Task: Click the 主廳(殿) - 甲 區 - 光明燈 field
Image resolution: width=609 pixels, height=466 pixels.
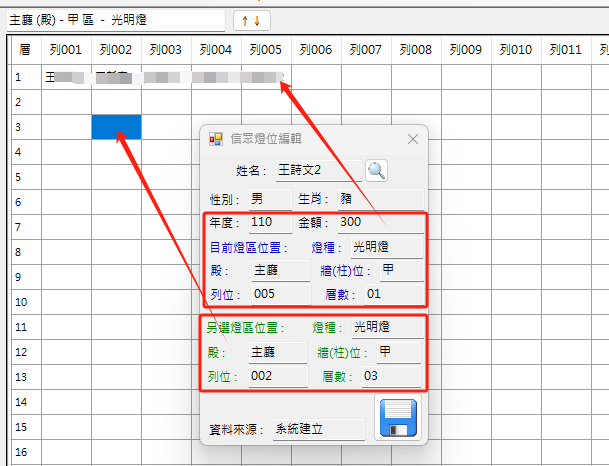Action: [x=113, y=19]
